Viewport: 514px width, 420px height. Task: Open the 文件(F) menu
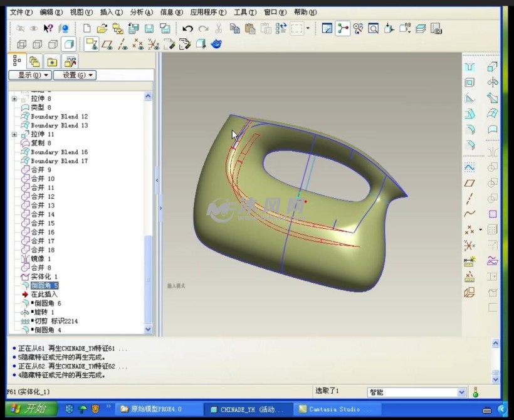(21, 12)
